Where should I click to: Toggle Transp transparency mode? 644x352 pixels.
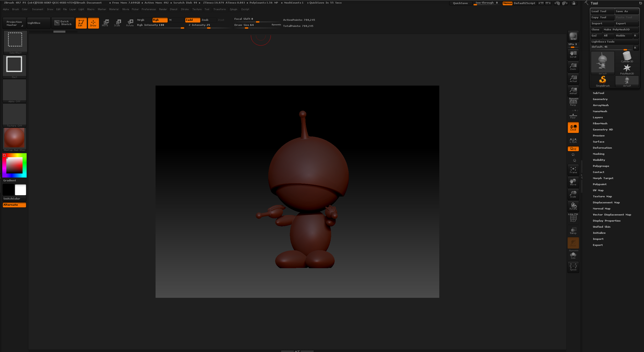[573, 231]
